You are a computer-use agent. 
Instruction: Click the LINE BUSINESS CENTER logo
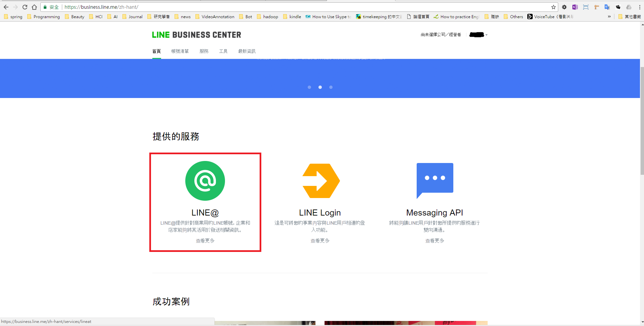coord(196,35)
